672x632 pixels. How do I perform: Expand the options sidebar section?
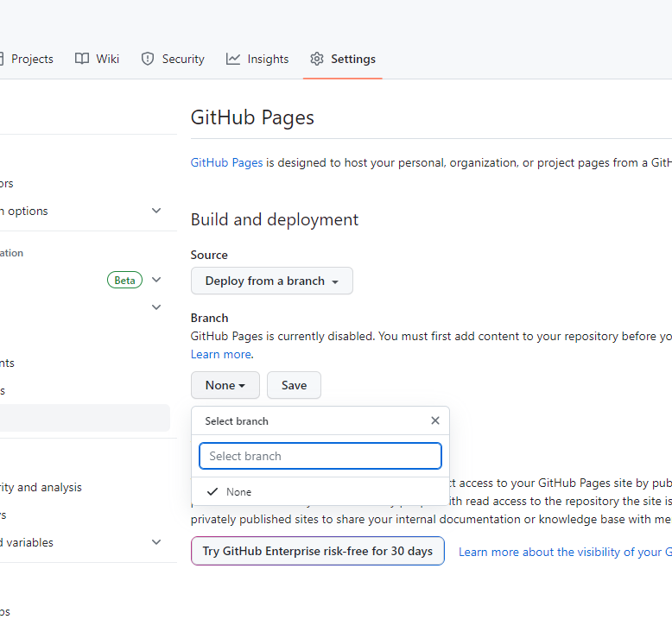click(156, 211)
